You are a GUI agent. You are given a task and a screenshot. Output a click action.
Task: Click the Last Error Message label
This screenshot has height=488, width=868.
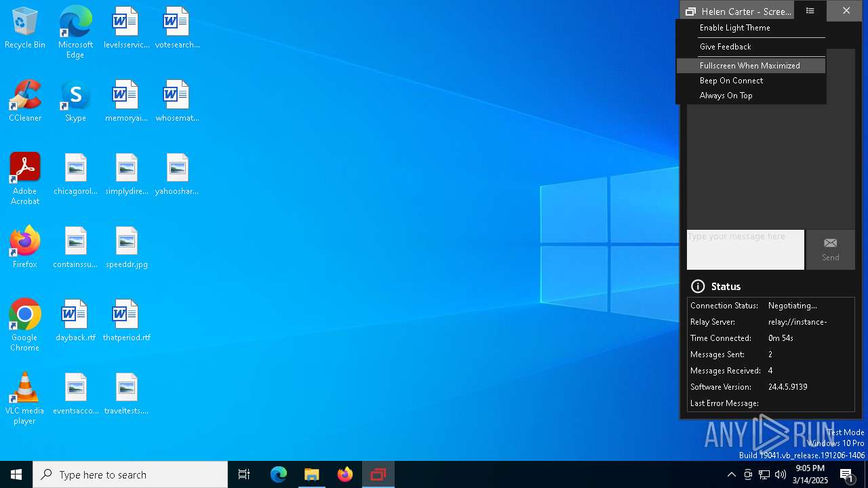tap(724, 403)
